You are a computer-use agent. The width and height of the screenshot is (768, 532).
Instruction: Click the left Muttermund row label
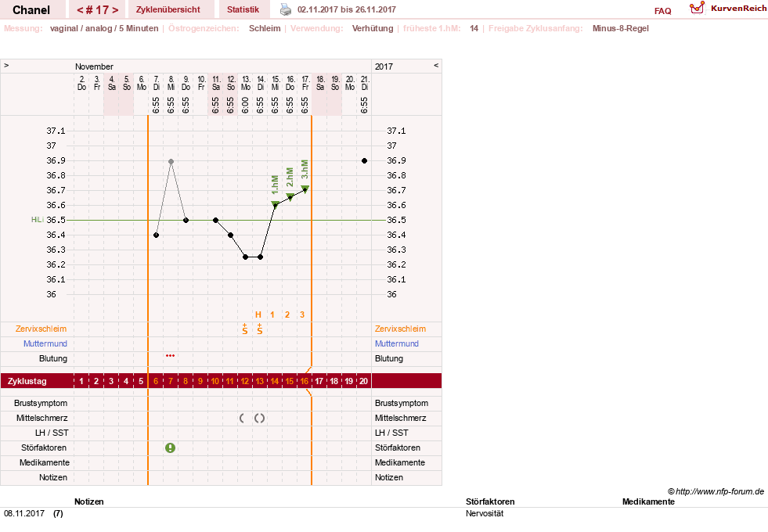pyautogui.click(x=45, y=343)
